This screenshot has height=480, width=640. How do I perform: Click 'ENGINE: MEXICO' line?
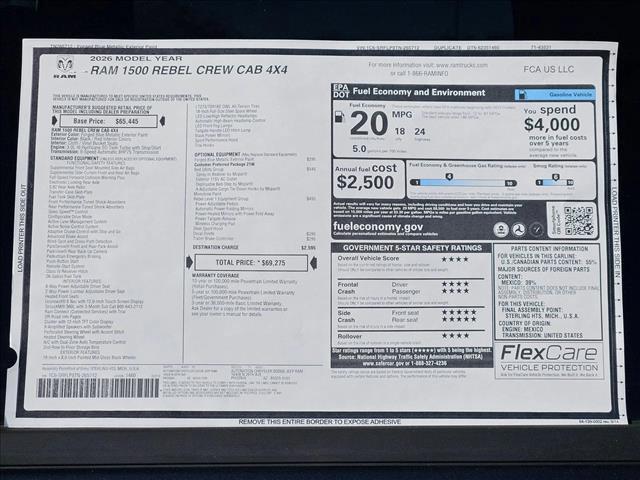523,329
